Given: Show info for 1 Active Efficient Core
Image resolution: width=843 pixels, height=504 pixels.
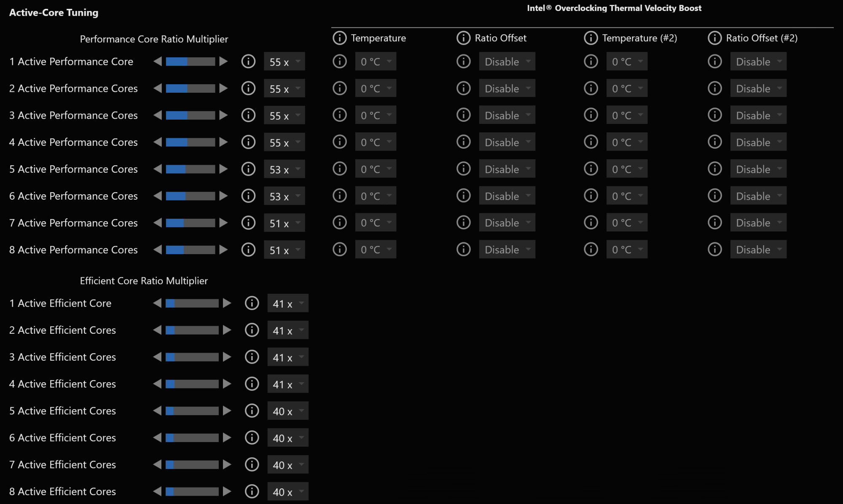Looking at the screenshot, I should [x=252, y=303].
